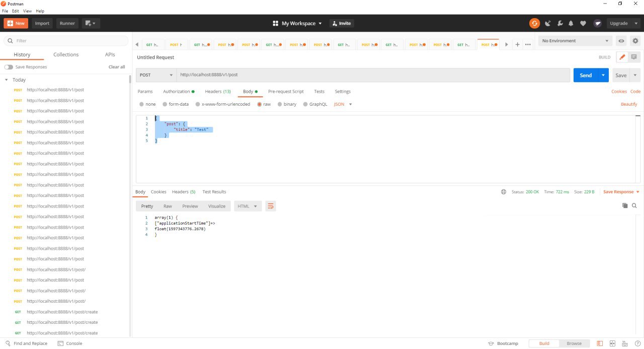
Task: Open the File menu
Action: [5, 11]
